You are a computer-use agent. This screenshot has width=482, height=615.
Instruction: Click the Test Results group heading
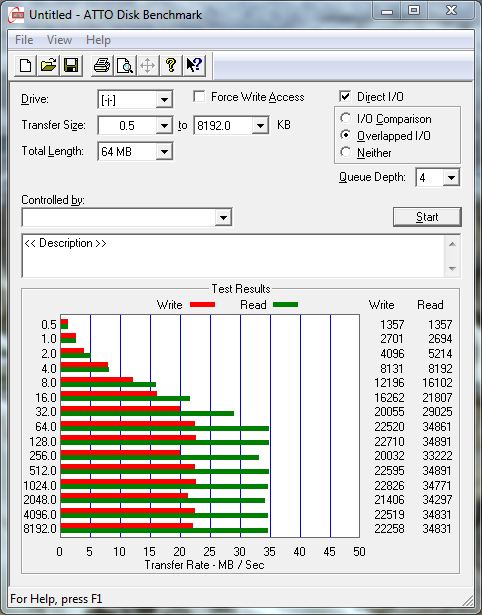[241, 289]
